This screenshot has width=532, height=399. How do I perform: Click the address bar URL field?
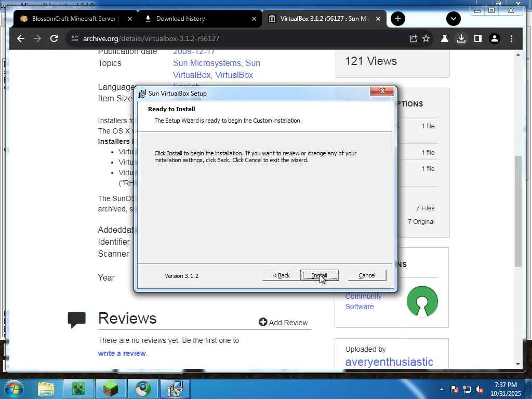[x=237, y=38]
